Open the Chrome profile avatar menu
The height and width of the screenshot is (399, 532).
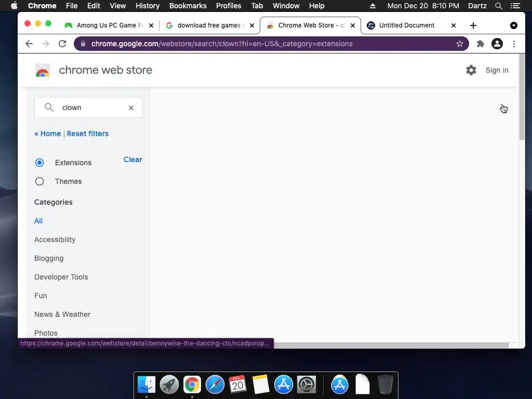point(497,44)
